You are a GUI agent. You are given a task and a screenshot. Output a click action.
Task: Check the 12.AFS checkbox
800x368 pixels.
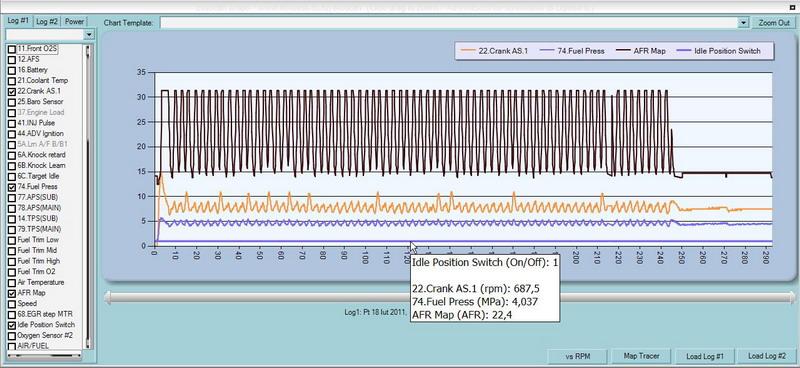12,59
